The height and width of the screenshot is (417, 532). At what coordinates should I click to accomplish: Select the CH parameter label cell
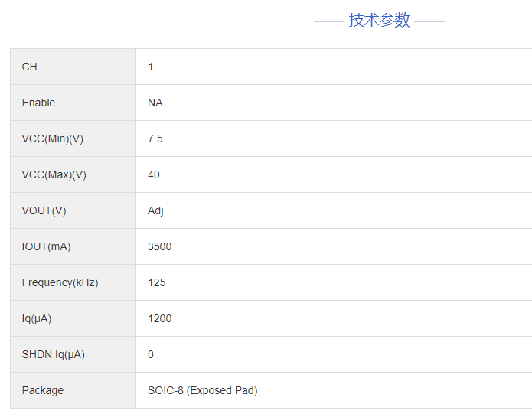(x=30, y=67)
